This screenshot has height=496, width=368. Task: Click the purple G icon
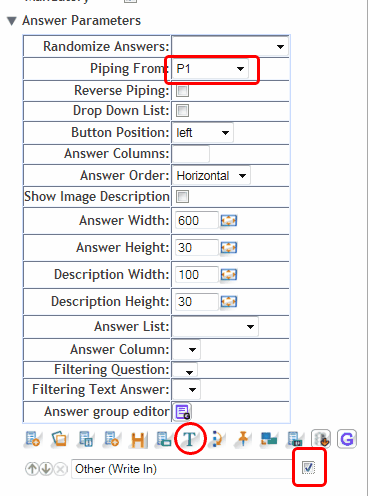point(347,439)
